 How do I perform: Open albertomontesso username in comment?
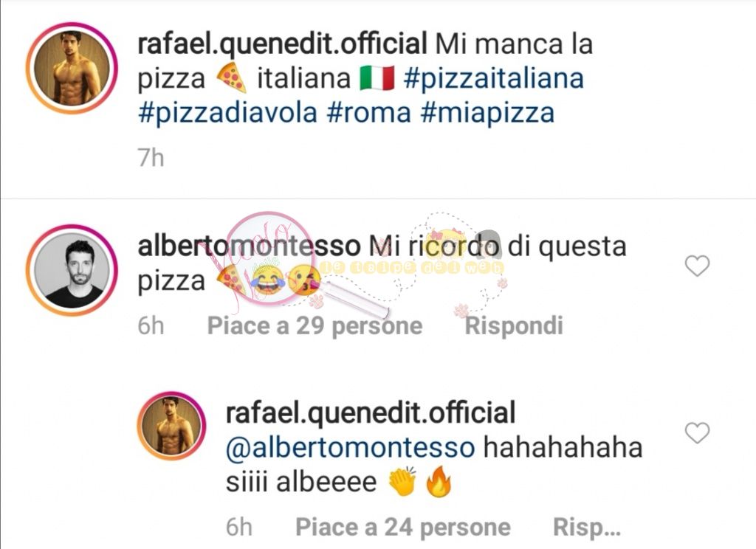tap(250, 246)
